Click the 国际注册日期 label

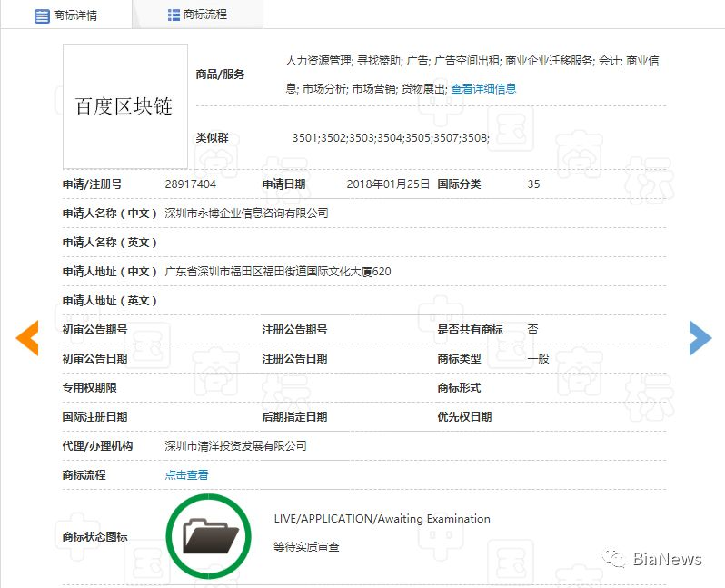pos(94,417)
